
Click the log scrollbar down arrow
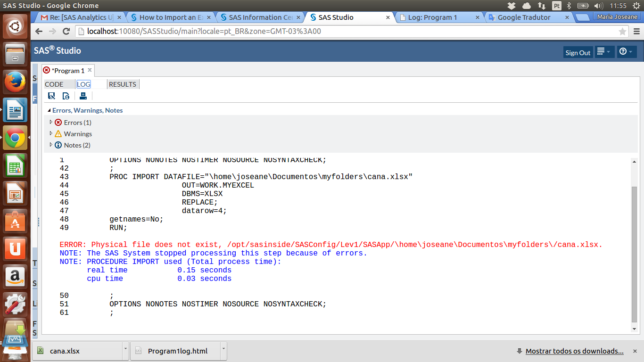(x=635, y=329)
